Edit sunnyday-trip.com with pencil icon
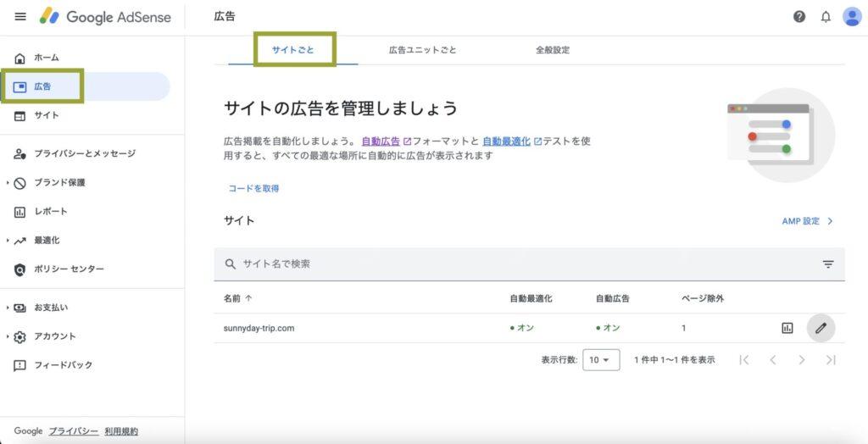The height and width of the screenshot is (444, 868). 820,328
